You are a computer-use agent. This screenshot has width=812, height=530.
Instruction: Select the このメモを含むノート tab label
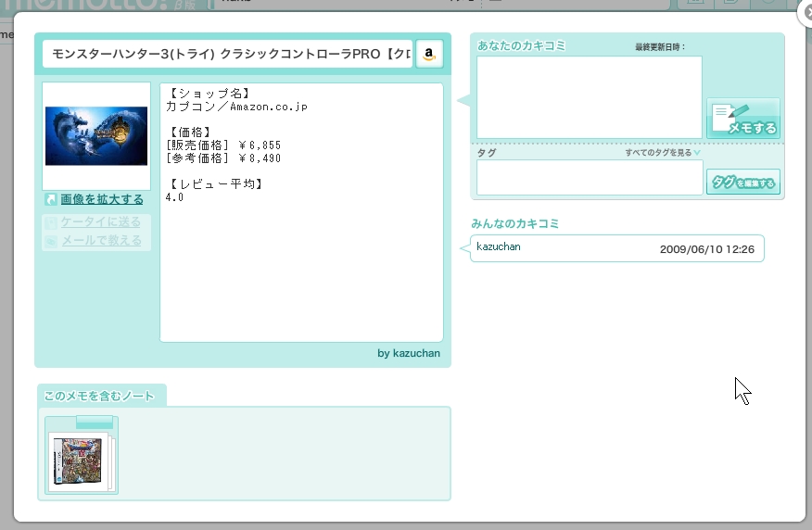pos(99,396)
